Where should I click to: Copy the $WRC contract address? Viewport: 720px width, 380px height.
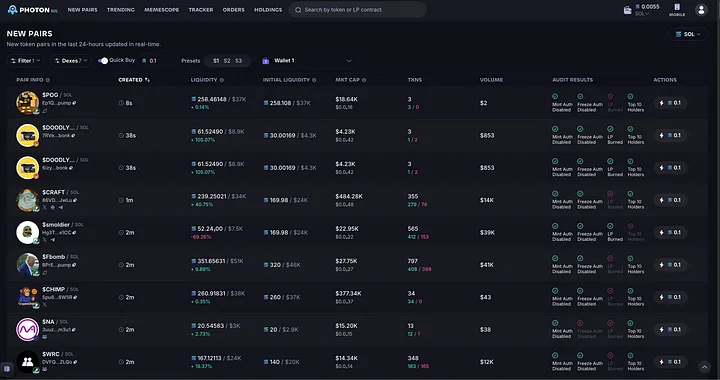pos(75,362)
